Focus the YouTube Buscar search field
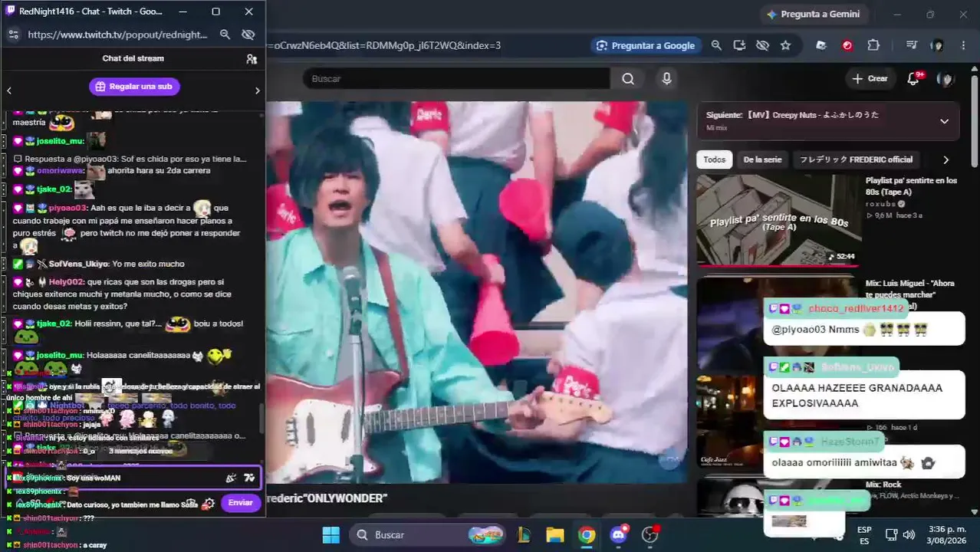 pyautogui.click(x=456, y=78)
